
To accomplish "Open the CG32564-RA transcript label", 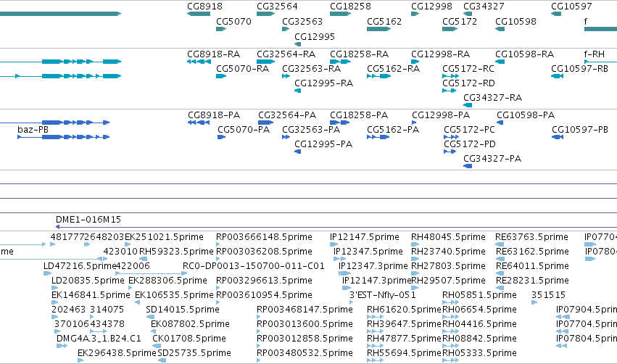I will [x=286, y=54].
